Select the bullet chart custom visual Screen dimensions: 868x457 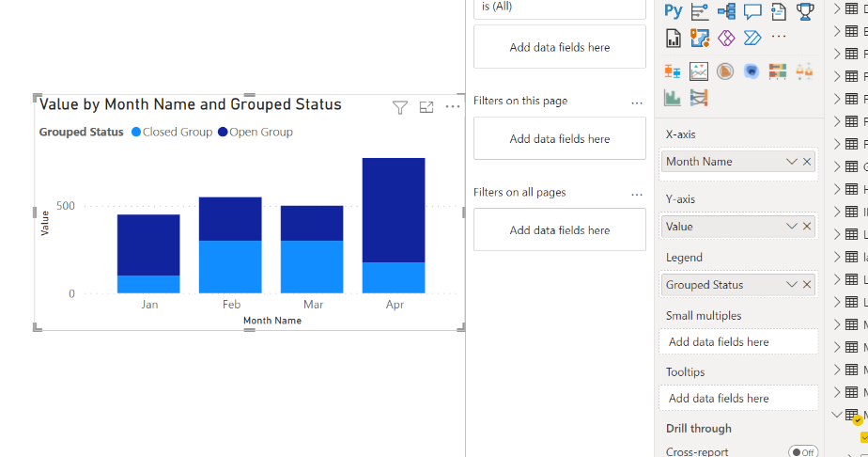[x=778, y=71]
